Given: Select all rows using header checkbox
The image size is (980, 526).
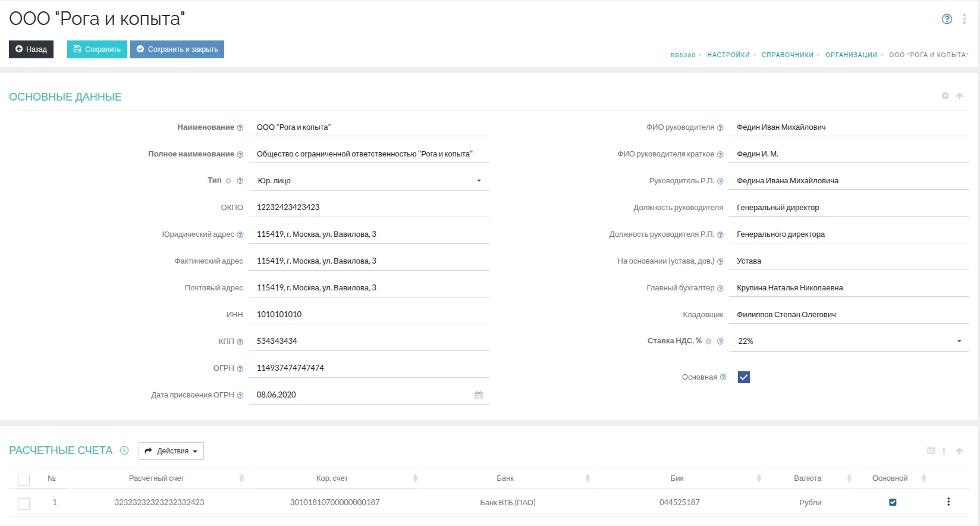Looking at the screenshot, I should click(x=24, y=479).
